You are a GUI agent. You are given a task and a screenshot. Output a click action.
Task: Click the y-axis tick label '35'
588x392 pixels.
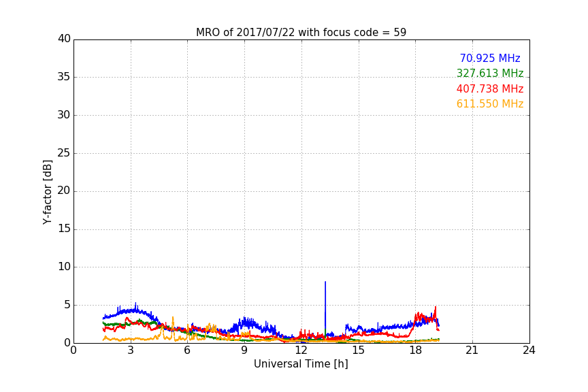[x=64, y=77]
